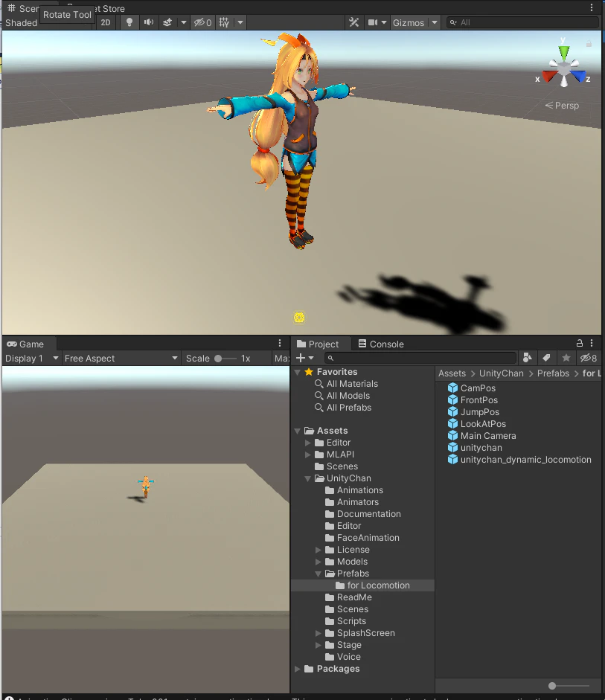Expand the Models folder

pyautogui.click(x=318, y=562)
